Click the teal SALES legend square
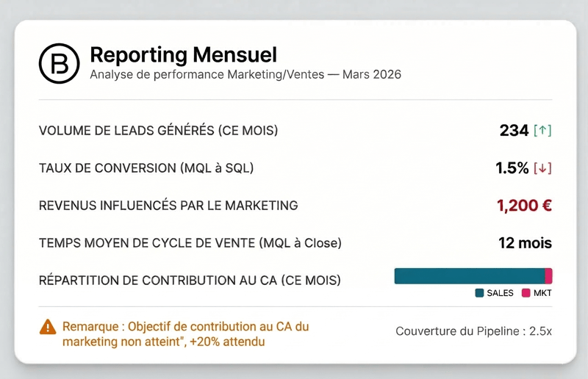Screen dimensions: 588x379 [x=480, y=293]
